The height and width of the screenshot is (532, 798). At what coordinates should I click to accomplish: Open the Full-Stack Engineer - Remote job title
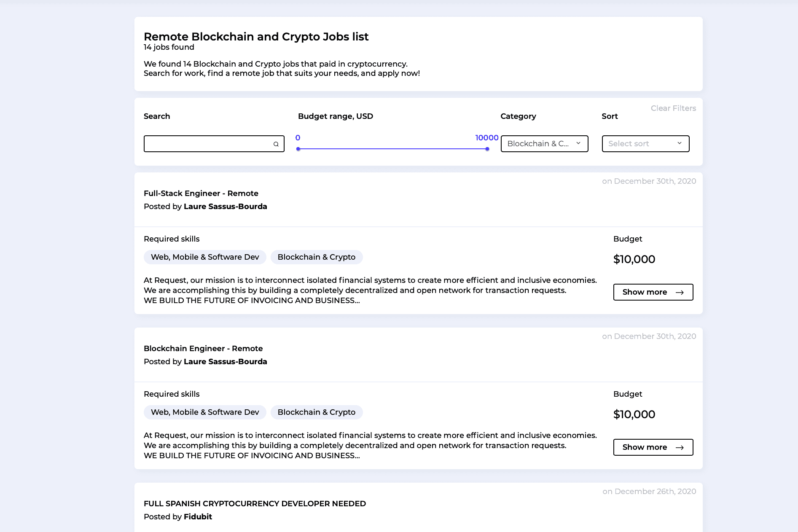click(x=201, y=193)
